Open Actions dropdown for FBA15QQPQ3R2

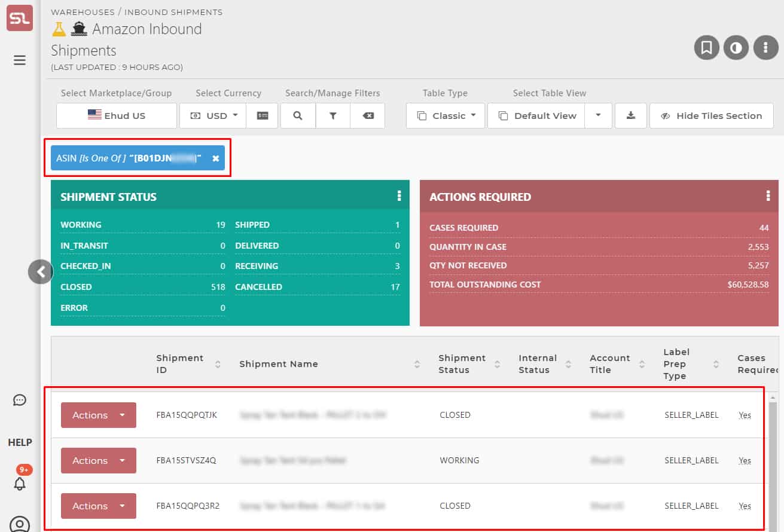point(99,506)
